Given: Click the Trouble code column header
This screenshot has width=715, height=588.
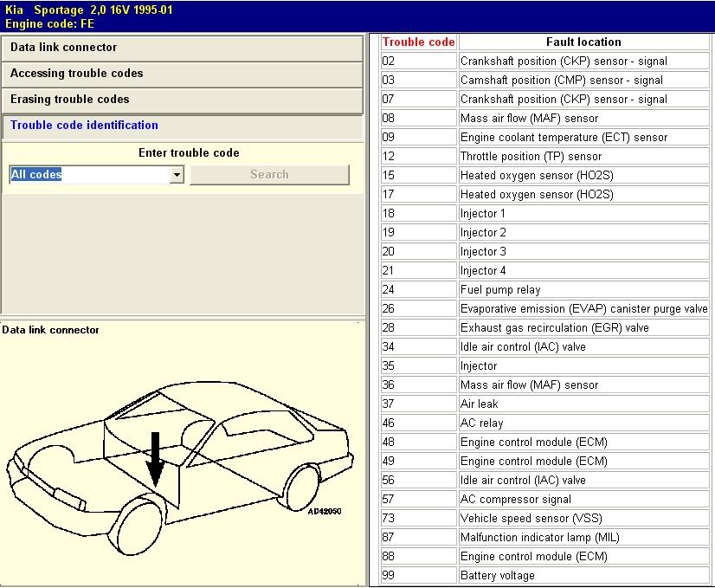Looking at the screenshot, I should pos(418,42).
